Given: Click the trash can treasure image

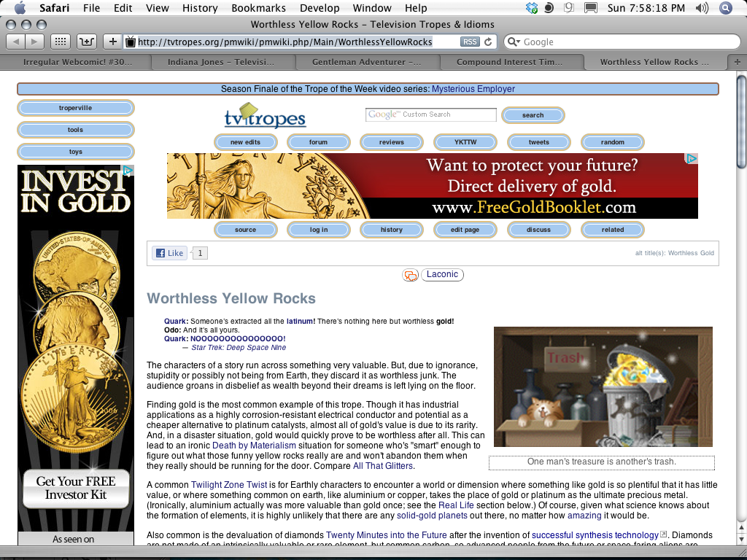Looking at the screenshot, I should tap(603, 386).
